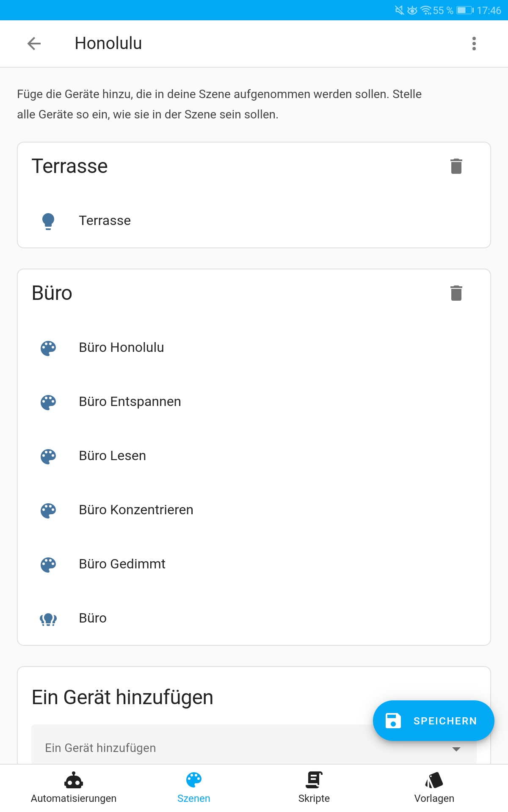Select the Büro Lesen entity row
508x812 pixels.
112,456
